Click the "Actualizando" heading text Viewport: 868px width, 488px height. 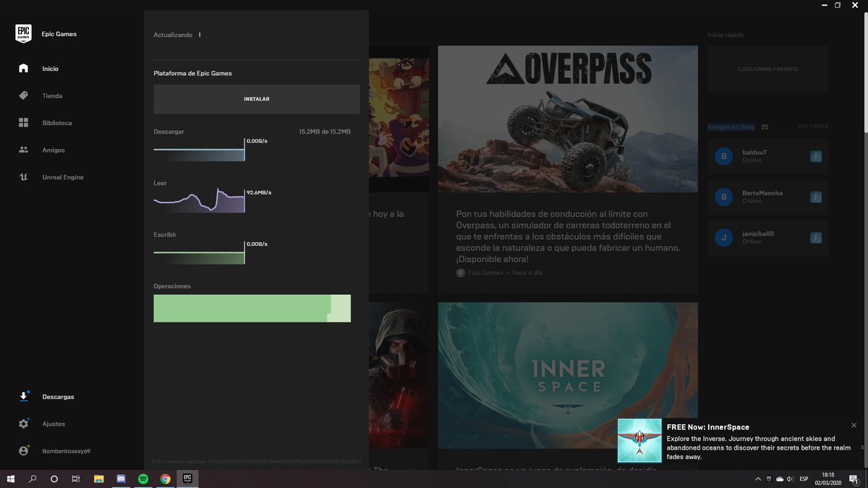[173, 35]
